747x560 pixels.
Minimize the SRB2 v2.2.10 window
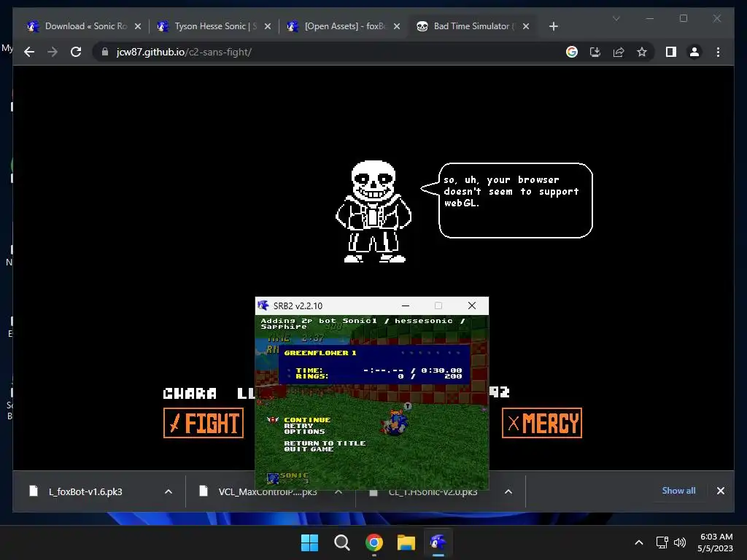[x=406, y=306]
